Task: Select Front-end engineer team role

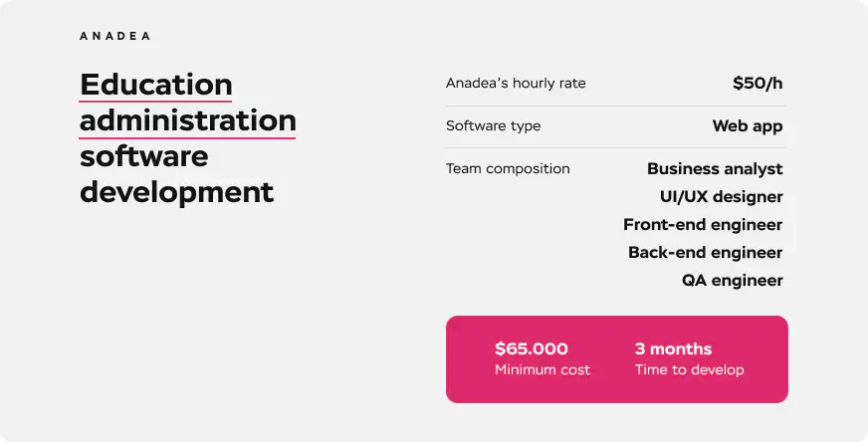Action: [703, 225]
